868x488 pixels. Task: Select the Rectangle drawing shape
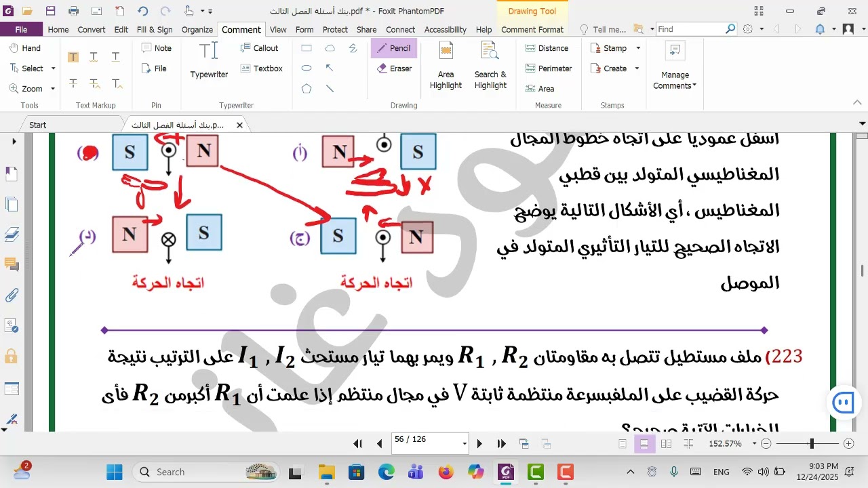click(307, 48)
